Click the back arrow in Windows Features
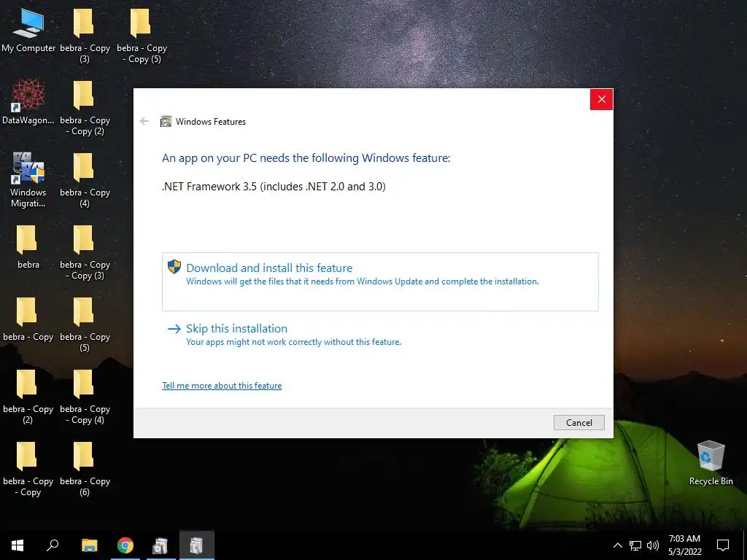747x560 pixels. 144,122
